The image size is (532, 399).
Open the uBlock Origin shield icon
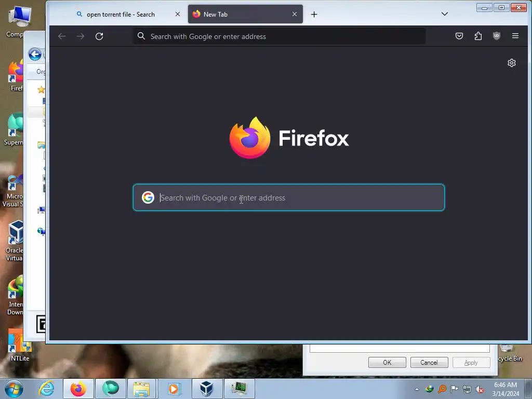(x=496, y=36)
